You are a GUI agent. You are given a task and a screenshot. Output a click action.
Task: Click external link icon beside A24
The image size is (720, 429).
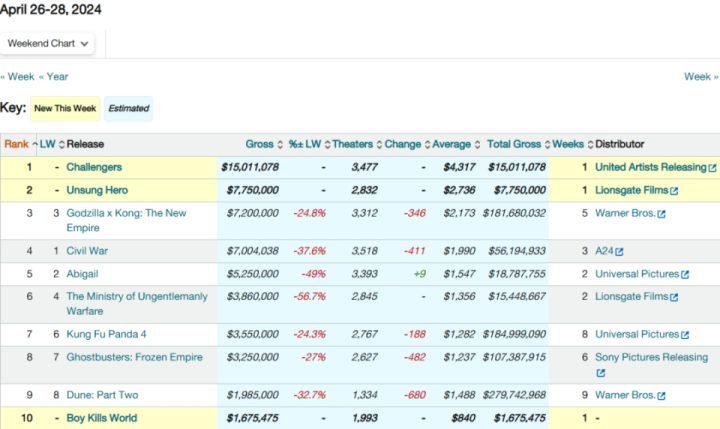pos(619,252)
